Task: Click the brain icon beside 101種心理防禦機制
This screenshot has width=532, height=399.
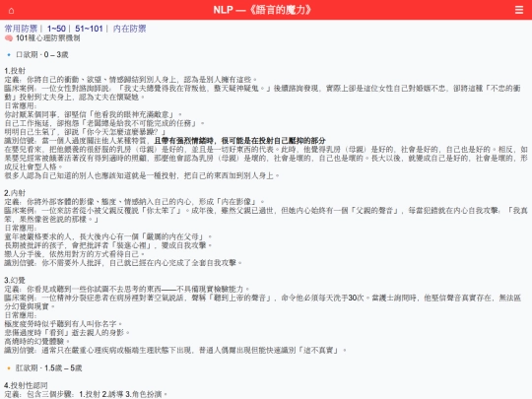Action: pos(9,38)
